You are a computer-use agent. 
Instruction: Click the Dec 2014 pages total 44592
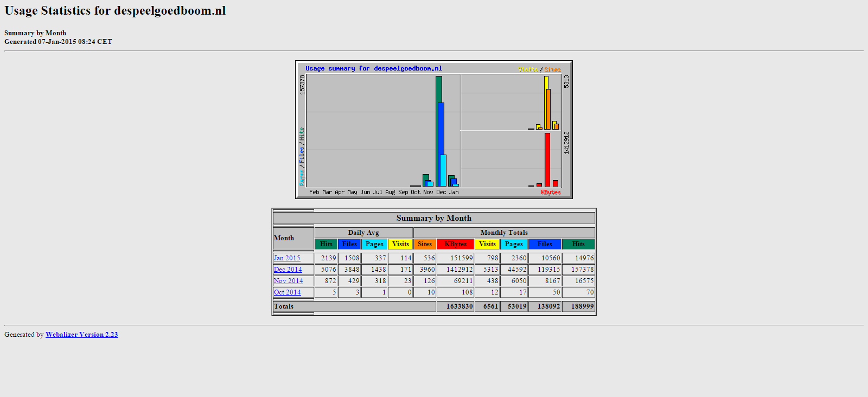point(514,270)
